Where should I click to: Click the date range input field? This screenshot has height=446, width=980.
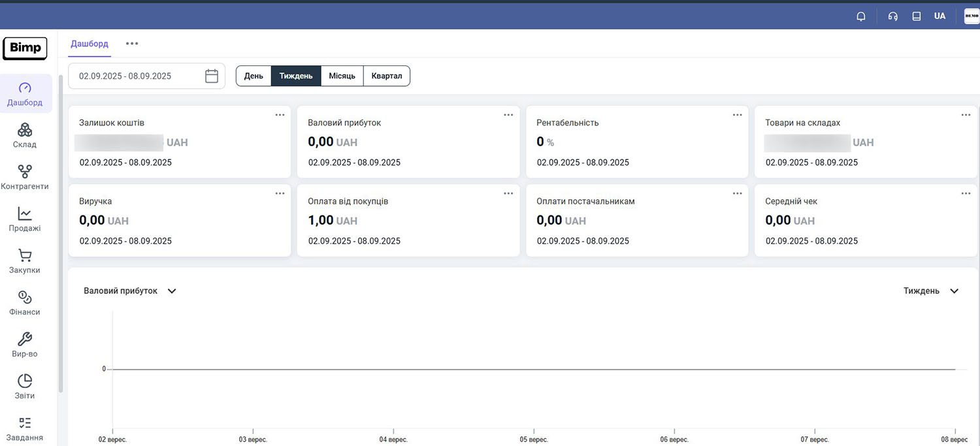pos(140,76)
